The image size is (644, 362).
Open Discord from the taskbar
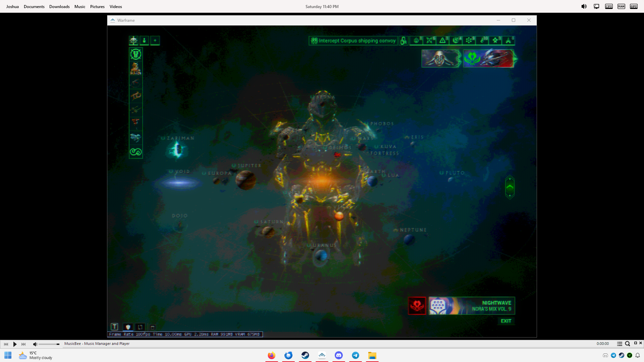coord(339,355)
